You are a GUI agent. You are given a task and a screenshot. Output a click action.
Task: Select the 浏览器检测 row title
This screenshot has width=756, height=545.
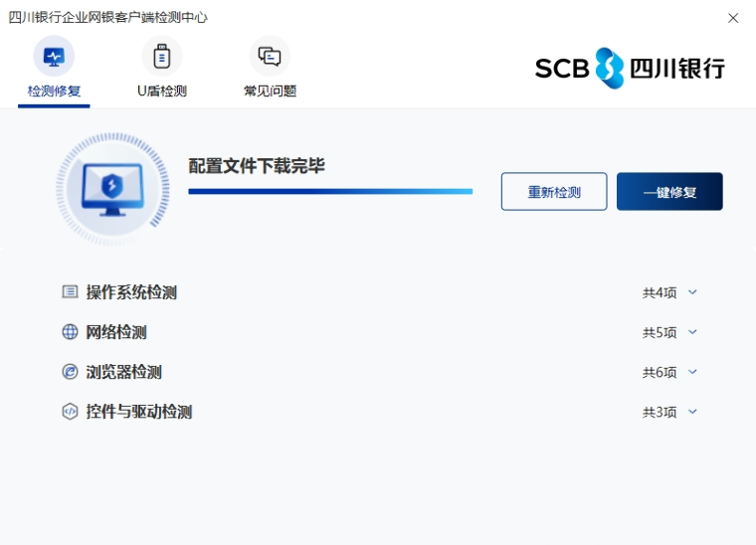tap(124, 372)
